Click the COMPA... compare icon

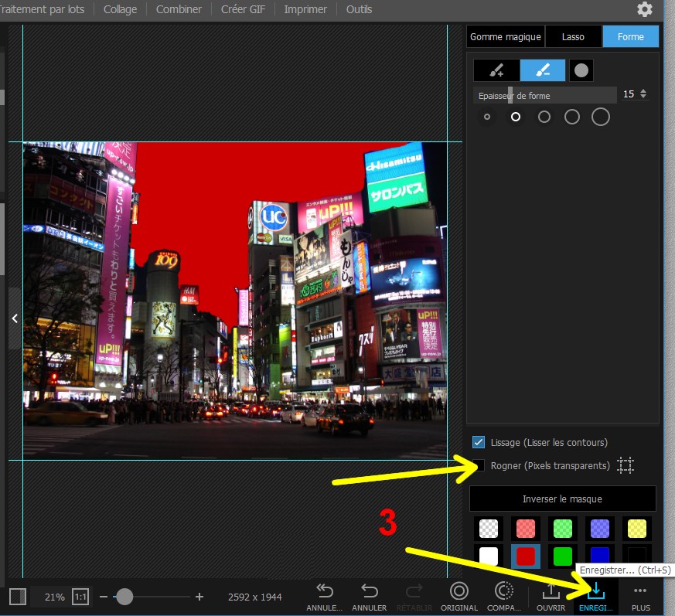[x=503, y=597]
